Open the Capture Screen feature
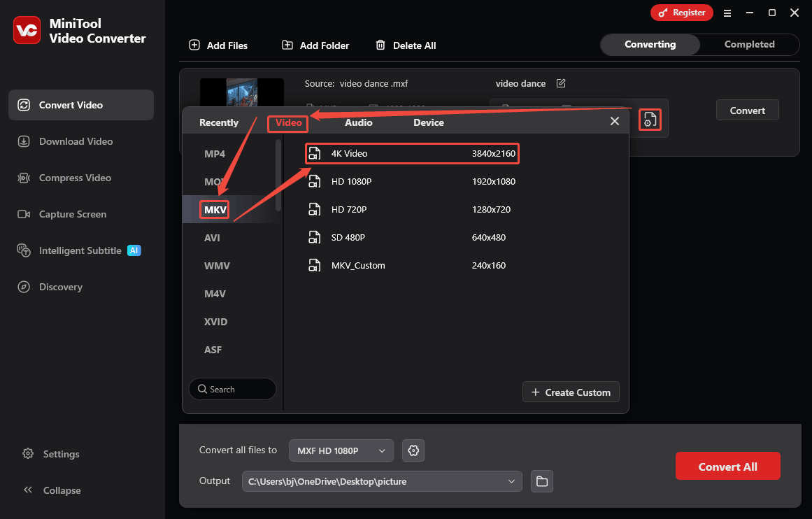 72,214
